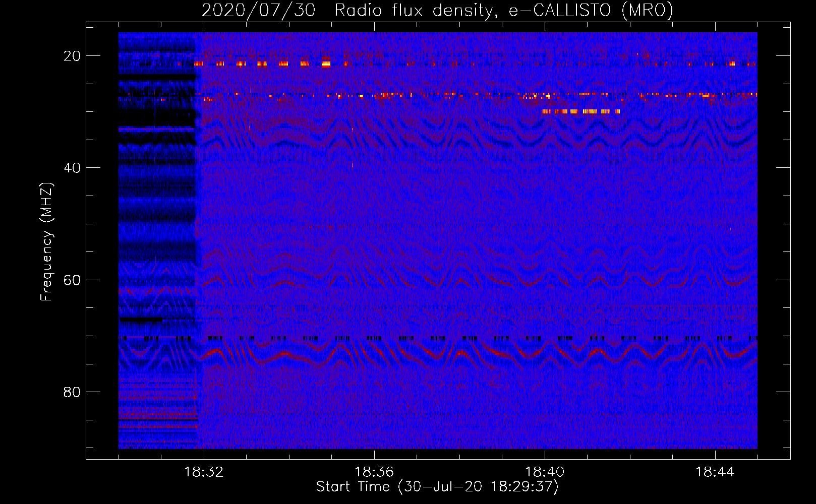Click the 'Frequency (MHZ)' y-axis label
816x504 pixels.
click(x=46, y=242)
